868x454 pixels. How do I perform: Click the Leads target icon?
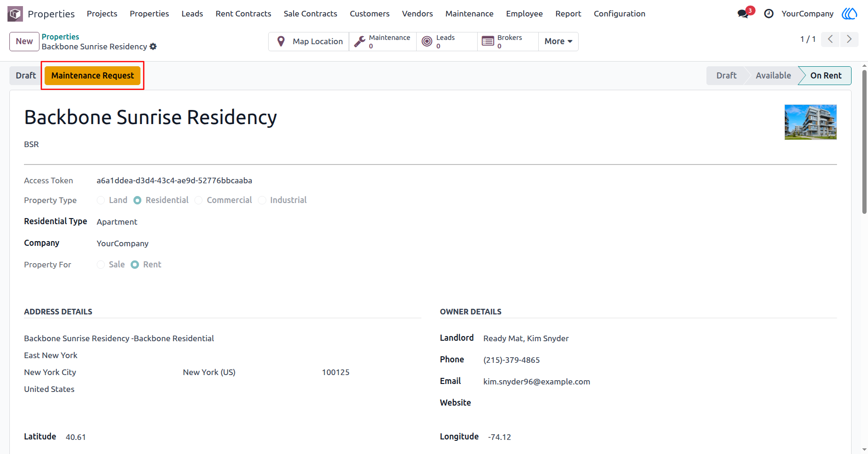tap(427, 41)
